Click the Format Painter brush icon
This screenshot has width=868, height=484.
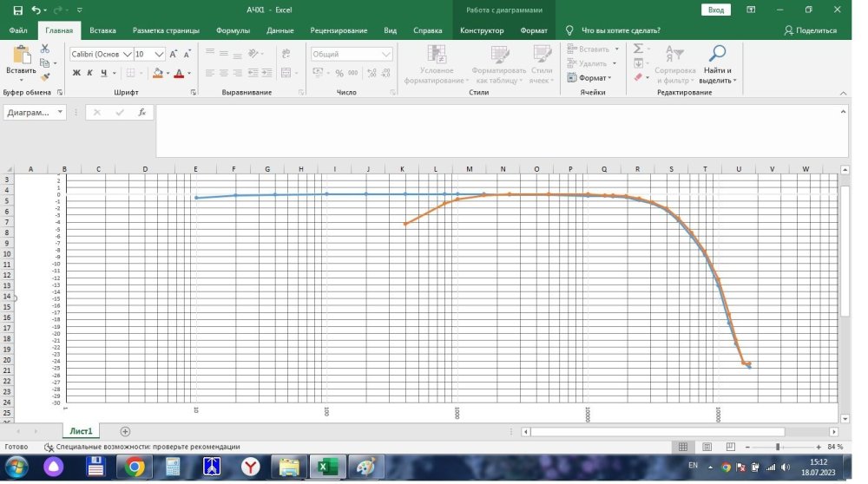coord(44,77)
